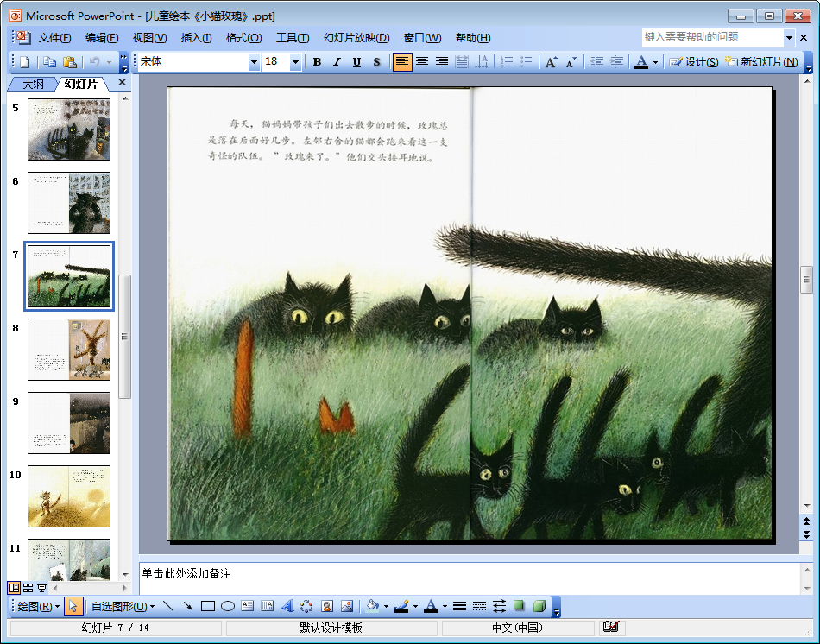This screenshot has width=820, height=644.
Task: Decrease indent level icon
Action: [x=596, y=62]
